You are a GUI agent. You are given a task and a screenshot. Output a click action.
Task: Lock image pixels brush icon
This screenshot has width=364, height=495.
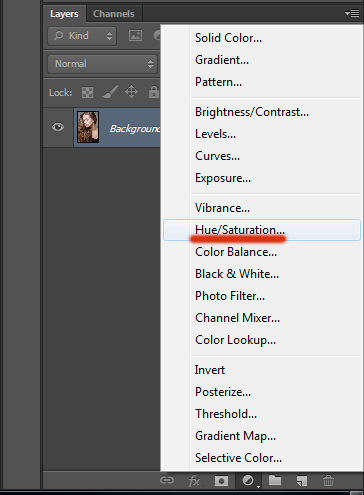click(110, 92)
